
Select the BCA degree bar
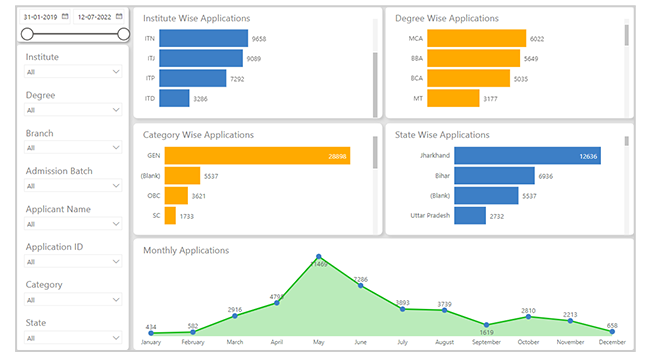468,78
